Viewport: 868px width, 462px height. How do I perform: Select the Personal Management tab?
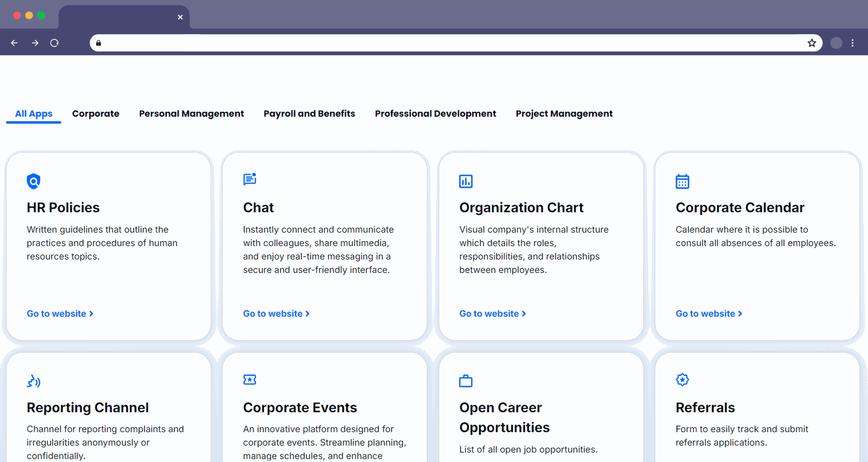coord(191,114)
